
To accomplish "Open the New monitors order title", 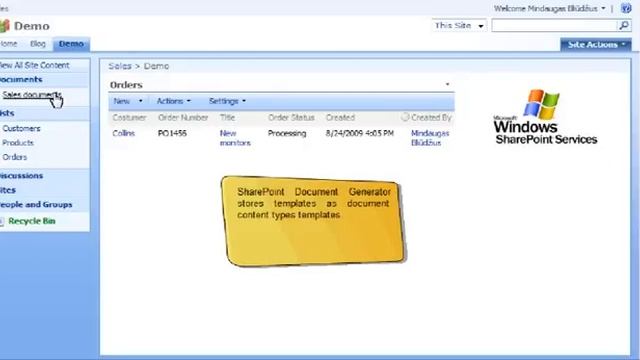I will click(x=235, y=138).
